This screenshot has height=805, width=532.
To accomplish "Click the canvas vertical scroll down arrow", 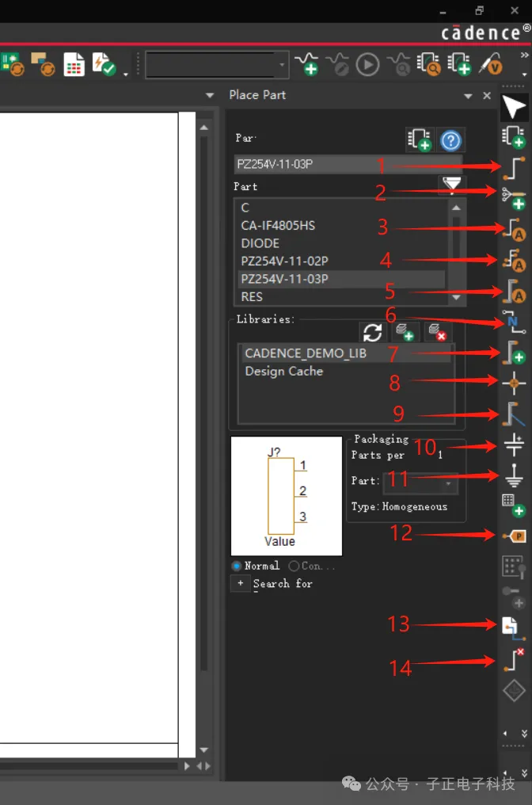I will (x=204, y=750).
